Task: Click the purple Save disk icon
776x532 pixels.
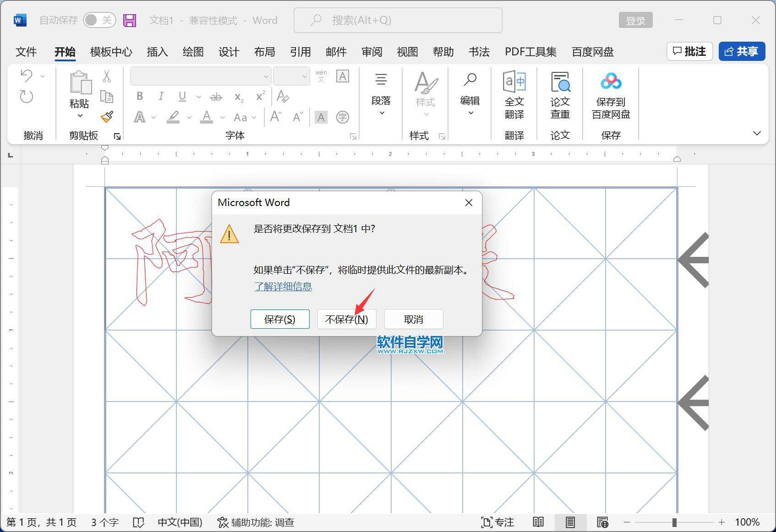Action: click(x=130, y=20)
